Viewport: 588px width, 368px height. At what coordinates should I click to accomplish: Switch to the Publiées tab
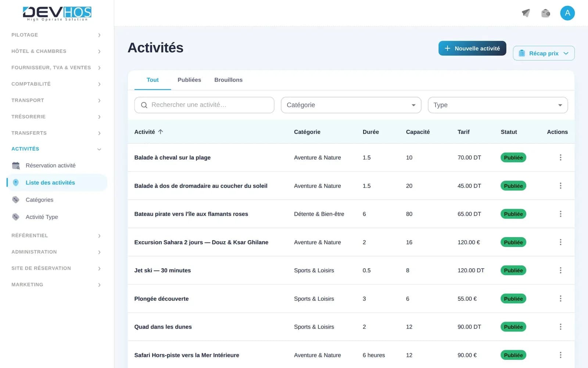(189, 80)
